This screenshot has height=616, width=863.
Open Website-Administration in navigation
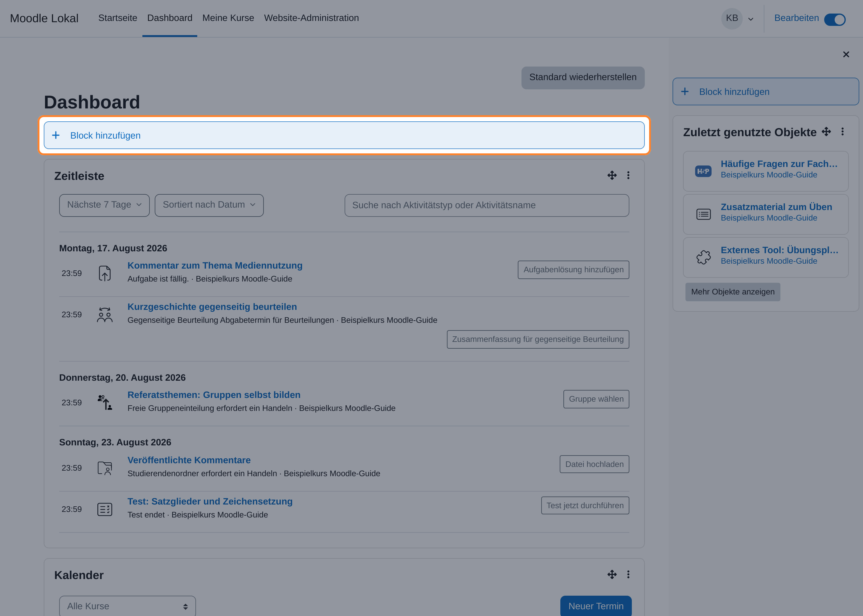311,18
